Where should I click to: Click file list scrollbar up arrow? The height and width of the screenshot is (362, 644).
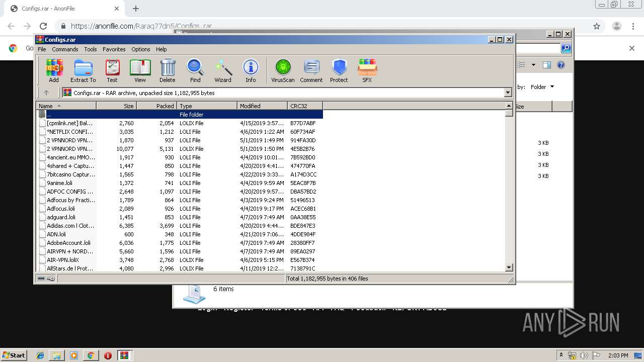coord(509,106)
